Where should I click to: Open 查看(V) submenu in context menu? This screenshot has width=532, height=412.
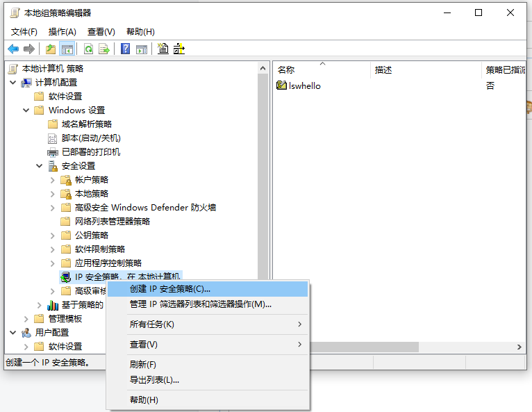click(208, 345)
